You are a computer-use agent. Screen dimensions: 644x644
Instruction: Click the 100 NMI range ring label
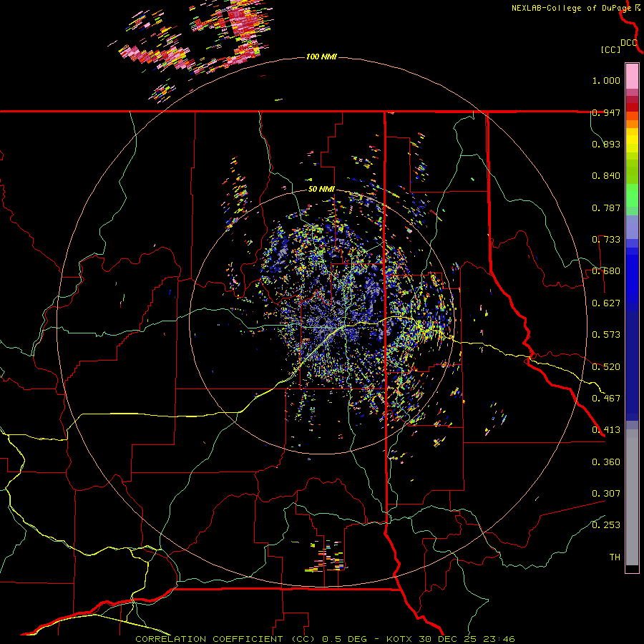pyautogui.click(x=321, y=57)
